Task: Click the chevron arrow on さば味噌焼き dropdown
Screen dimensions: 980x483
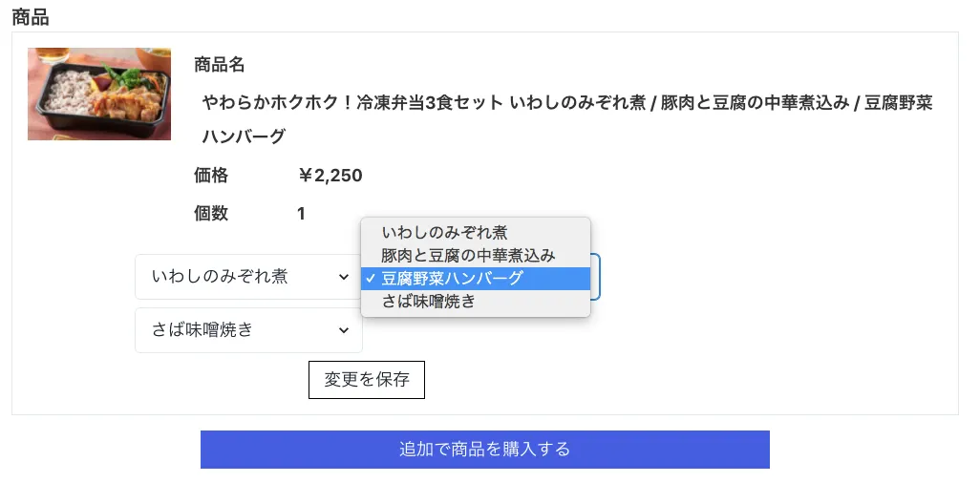Action: [344, 330]
